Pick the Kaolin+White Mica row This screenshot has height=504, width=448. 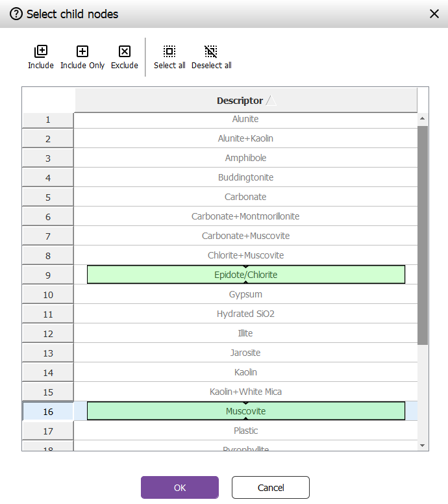245,392
